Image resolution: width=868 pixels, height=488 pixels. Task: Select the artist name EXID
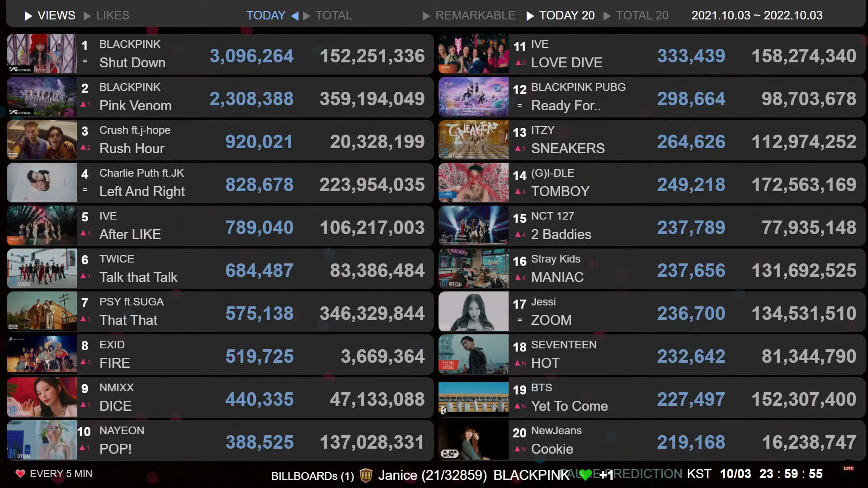pyautogui.click(x=112, y=344)
